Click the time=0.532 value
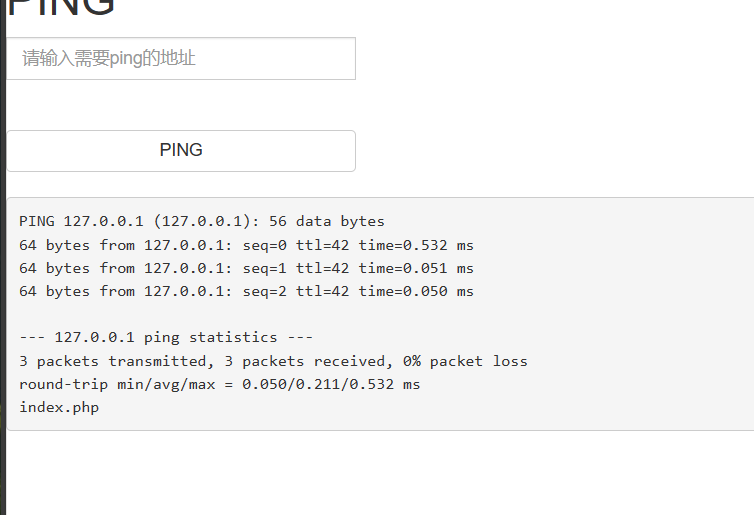 click(x=403, y=245)
